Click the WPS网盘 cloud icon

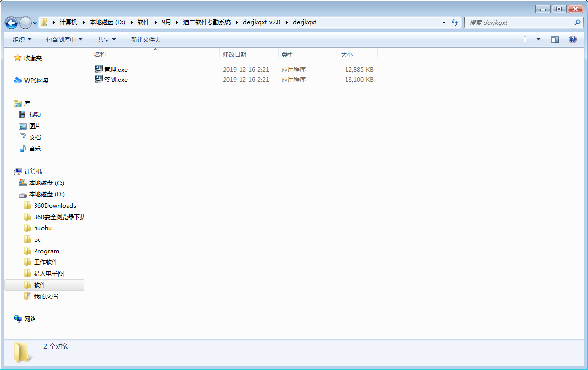click(18, 80)
